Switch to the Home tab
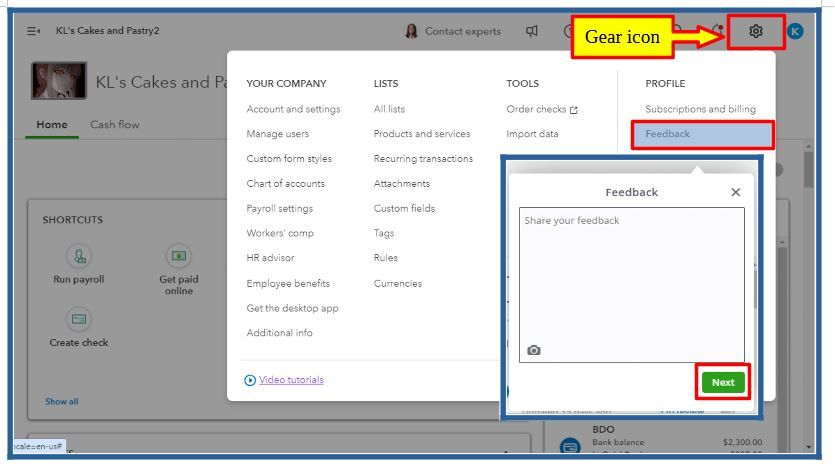 coord(52,125)
